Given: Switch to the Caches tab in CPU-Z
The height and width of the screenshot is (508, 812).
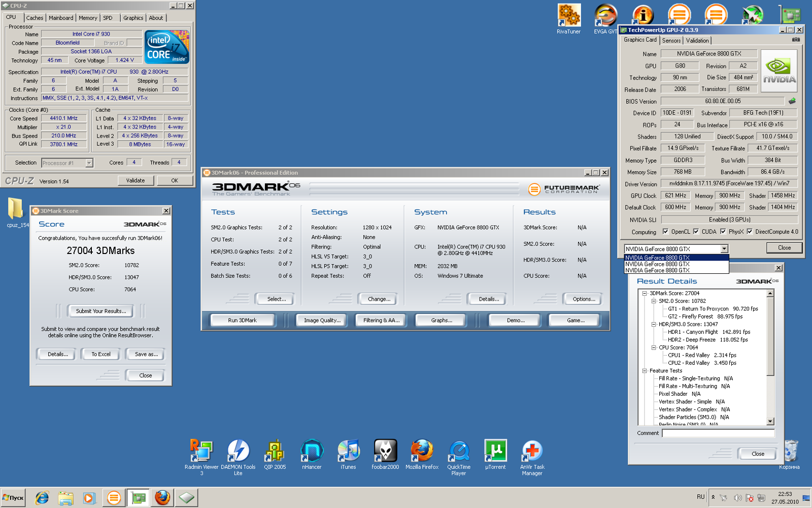Looking at the screenshot, I should 35,18.
